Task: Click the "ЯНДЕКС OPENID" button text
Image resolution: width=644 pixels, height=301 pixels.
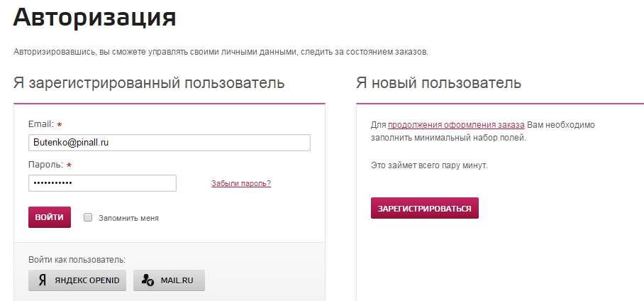Action: pyautogui.click(x=88, y=280)
